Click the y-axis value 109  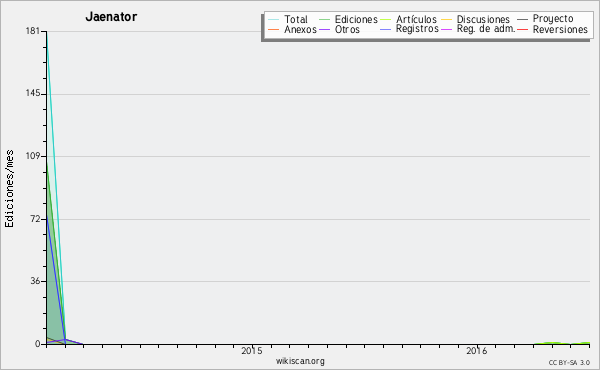pyautogui.click(x=33, y=156)
